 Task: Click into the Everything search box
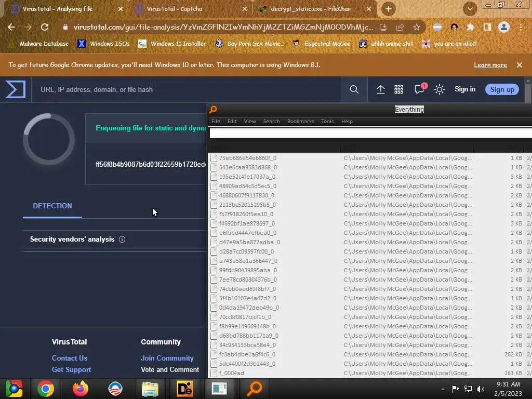point(370,134)
